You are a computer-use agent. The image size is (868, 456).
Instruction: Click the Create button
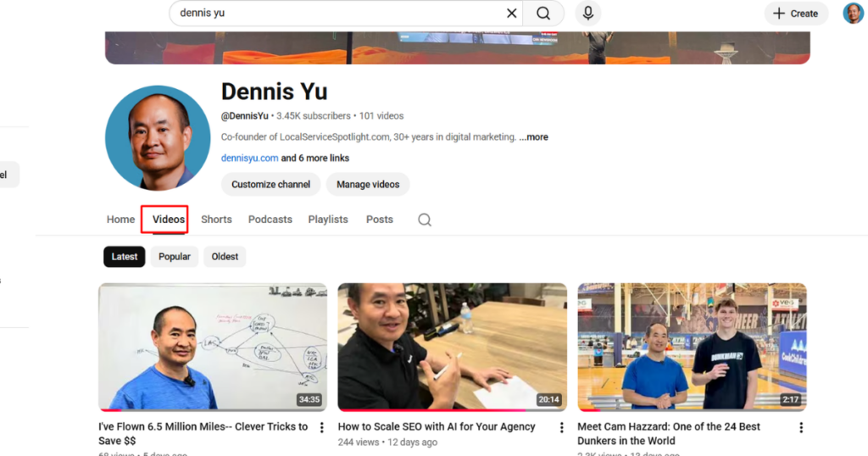point(796,14)
